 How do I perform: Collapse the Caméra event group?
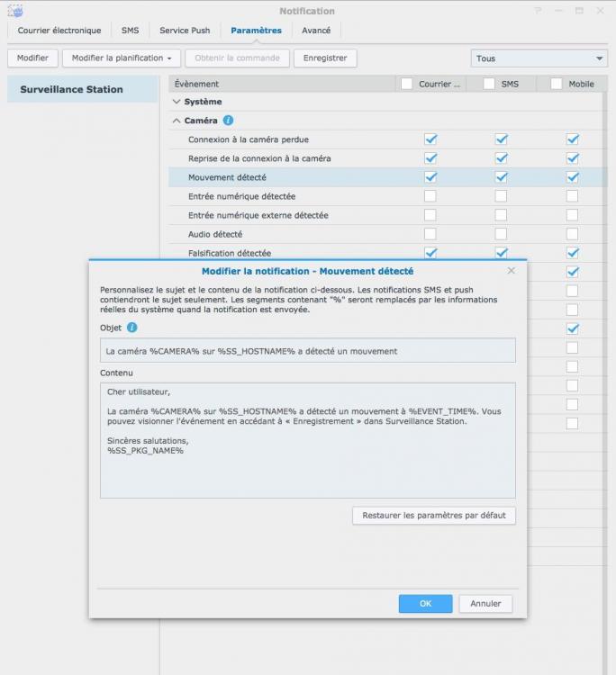click(x=177, y=121)
